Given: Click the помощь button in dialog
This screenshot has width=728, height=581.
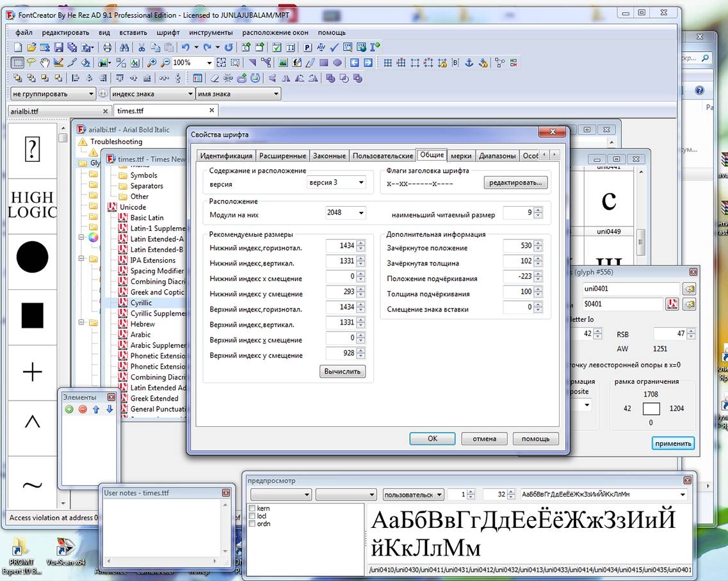Looking at the screenshot, I should 535,438.
